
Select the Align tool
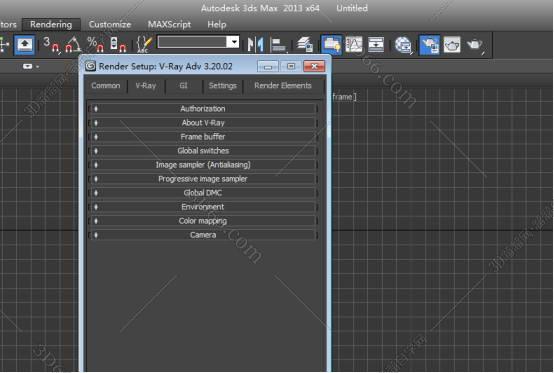click(x=279, y=45)
